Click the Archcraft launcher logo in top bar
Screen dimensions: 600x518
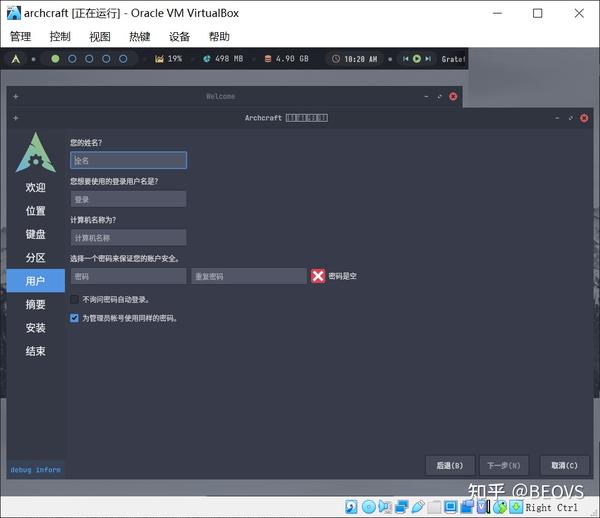coord(16,59)
